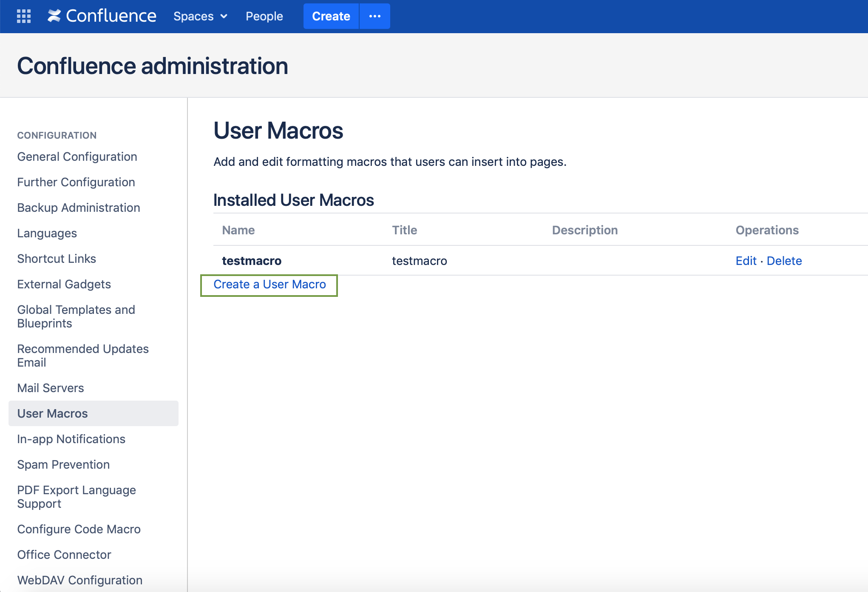Image resolution: width=868 pixels, height=592 pixels.
Task: Select General Configuration in sidebar
Action: pos(77,157)
